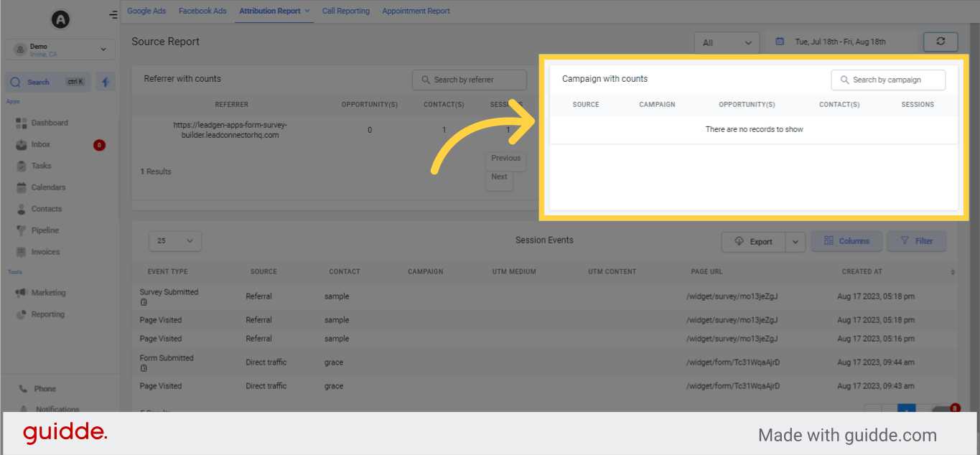Image resolution: width=980 pixels, height=455 pixels.
Task: Click the sort arrows next to Created At
Action: (953, 271)
